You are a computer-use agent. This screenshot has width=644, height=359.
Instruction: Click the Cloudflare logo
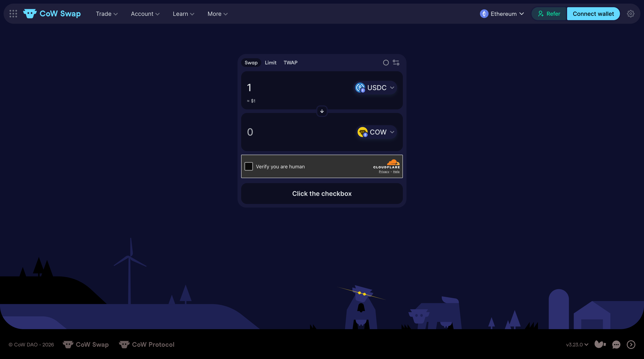tap(387, 164)
